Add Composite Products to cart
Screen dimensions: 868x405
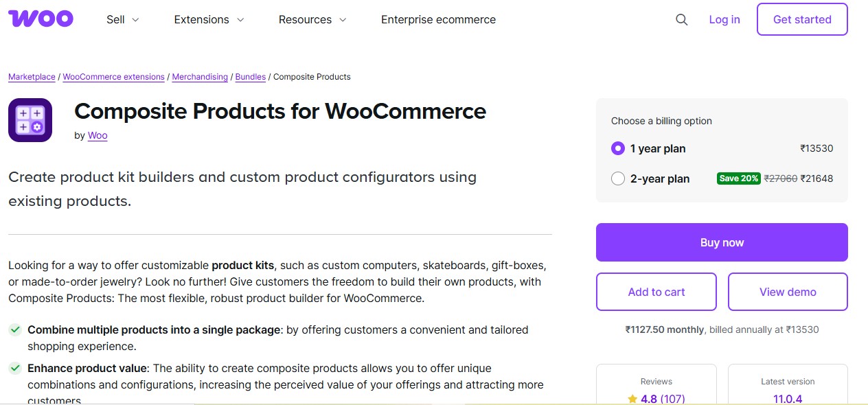[x=656, y=291]
